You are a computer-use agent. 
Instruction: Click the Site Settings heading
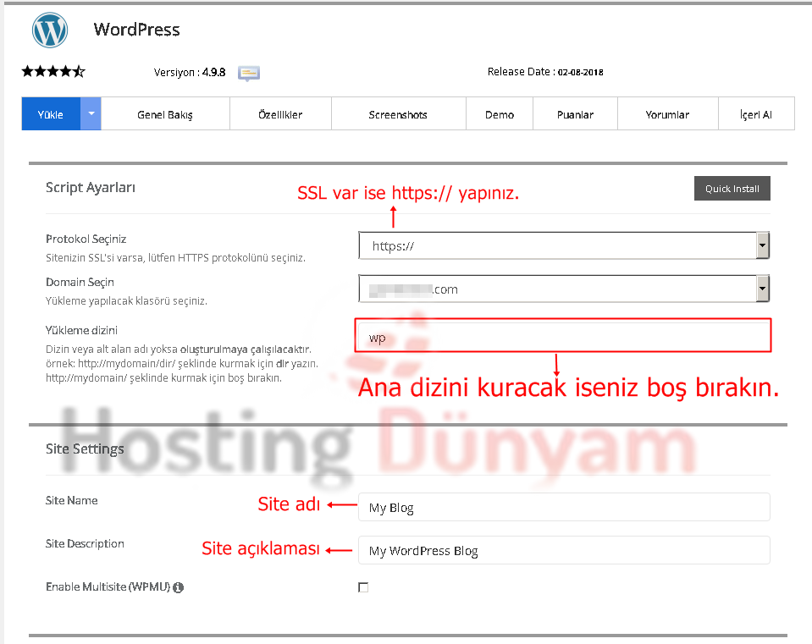(85, 449)
